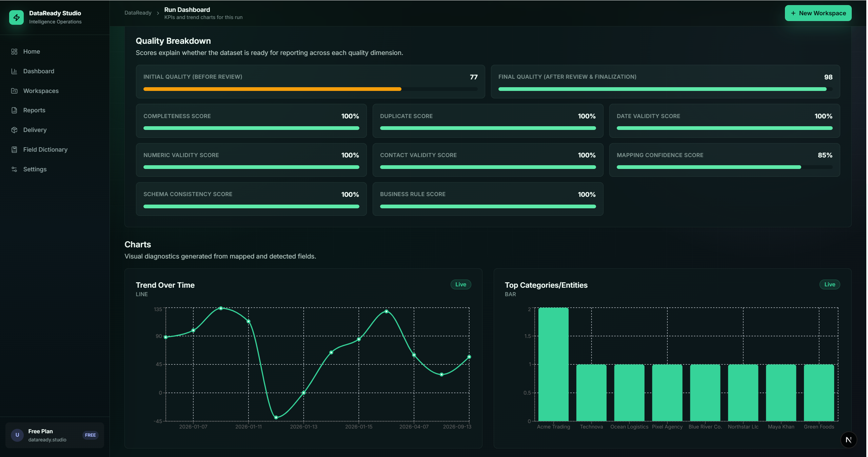The image size is (868, 457).
Task: Select the Dashboard chart icon
Action: pyautogui.click(x=14, y=71)
